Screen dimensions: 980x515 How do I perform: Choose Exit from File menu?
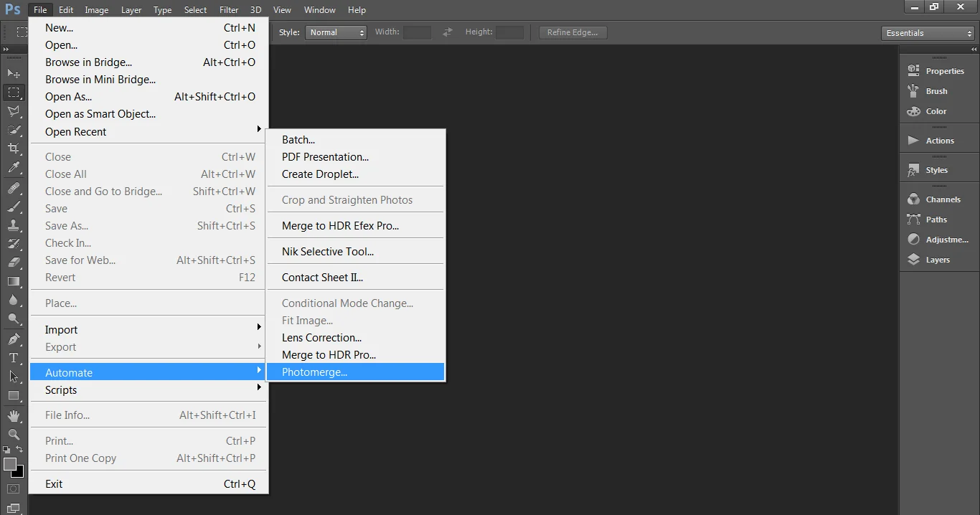pos(149,484)
